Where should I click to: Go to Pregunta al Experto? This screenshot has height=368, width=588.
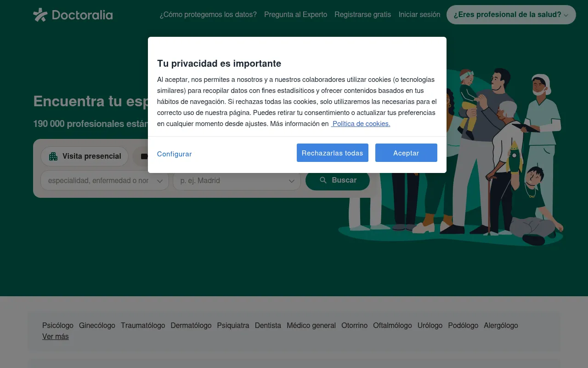click(296, 15)
